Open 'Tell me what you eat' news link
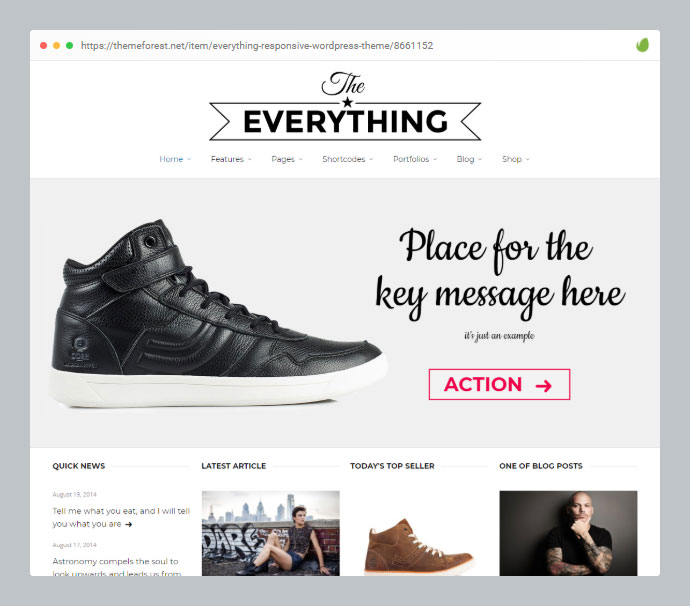690x606 pixels. [x=121, y=517]
